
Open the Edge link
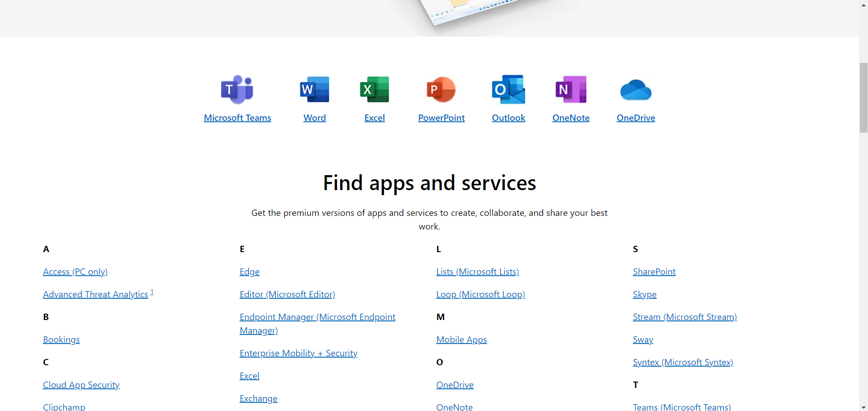(x=250, y=272)
